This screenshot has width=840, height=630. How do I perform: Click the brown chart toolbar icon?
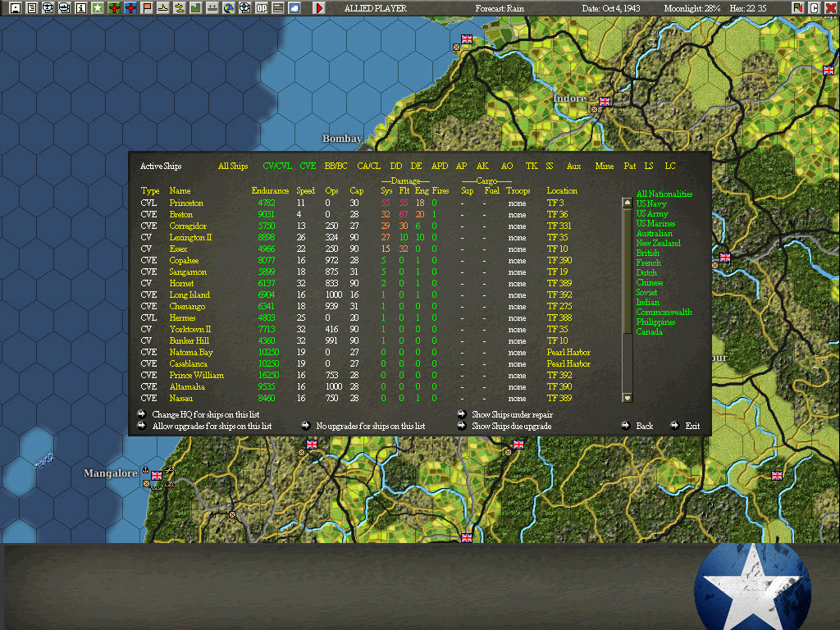[278, 8]
